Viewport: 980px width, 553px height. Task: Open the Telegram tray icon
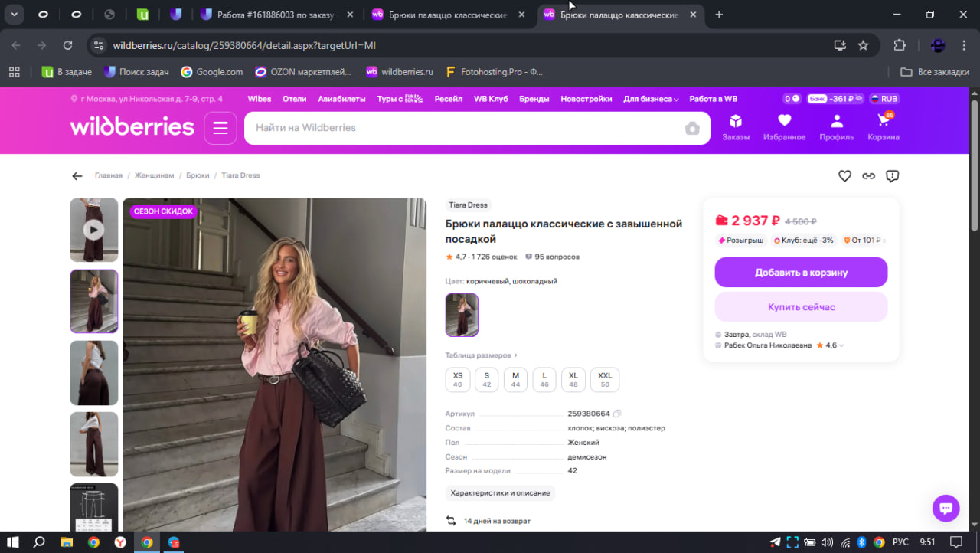pos(776,542)
